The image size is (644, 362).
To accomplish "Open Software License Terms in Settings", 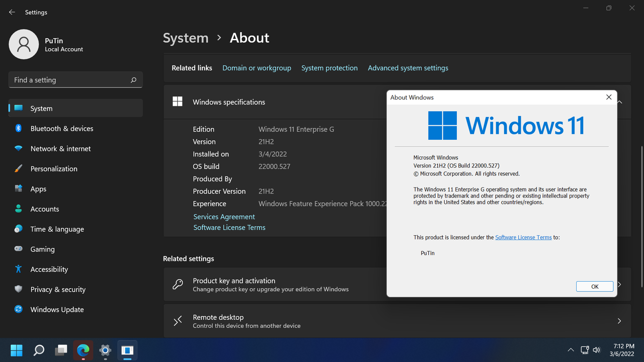I will click(x=229, y=227).
